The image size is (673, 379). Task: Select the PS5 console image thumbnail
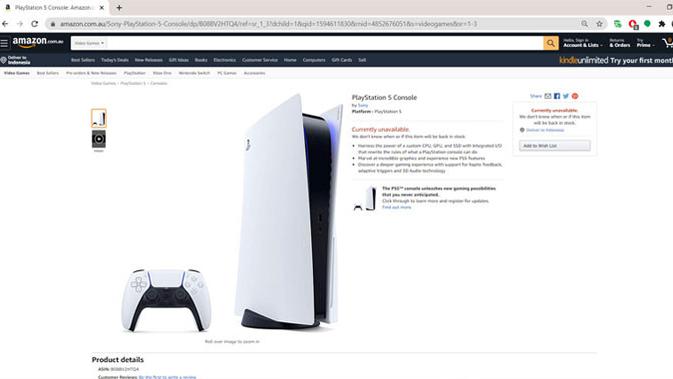coord(99,118)
